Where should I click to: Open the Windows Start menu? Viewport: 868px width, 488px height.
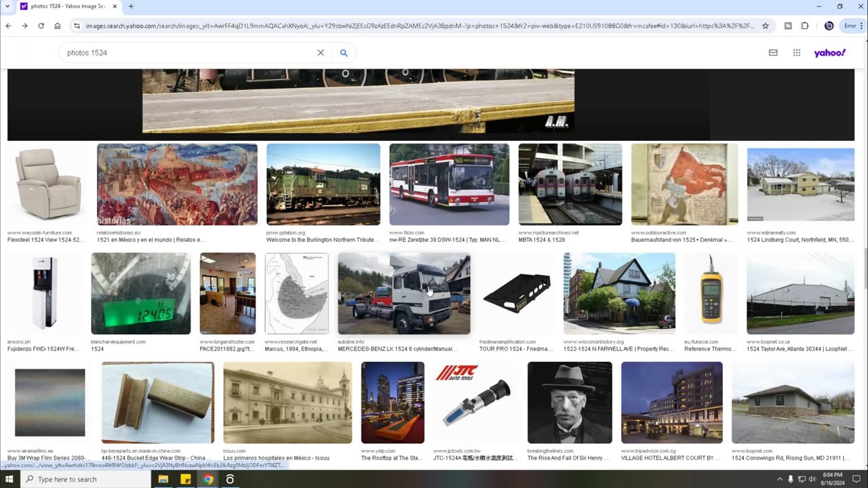point(9,479)
